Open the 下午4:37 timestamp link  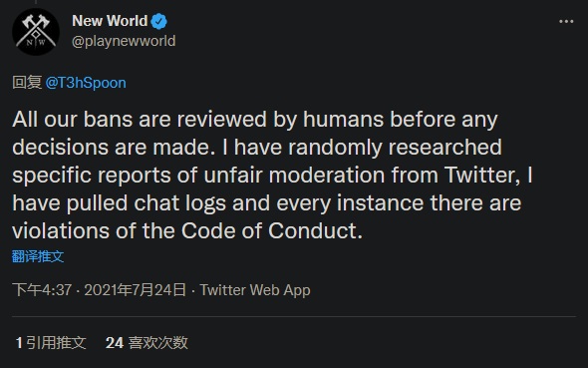click(42, 290)
